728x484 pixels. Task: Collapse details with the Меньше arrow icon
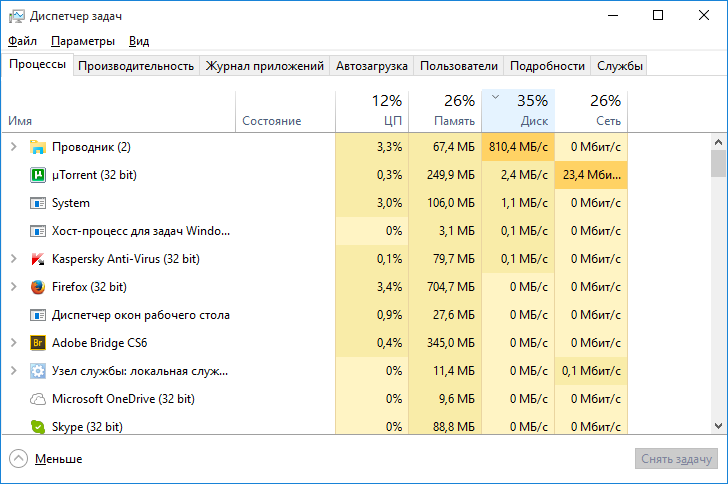(x=18, y=459)
